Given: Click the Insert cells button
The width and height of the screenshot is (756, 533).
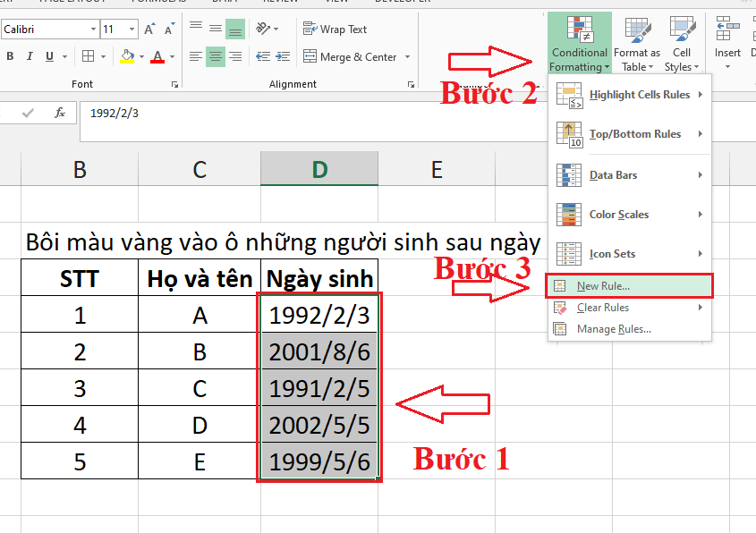Looking at the screenshot, I should (727, 43).
